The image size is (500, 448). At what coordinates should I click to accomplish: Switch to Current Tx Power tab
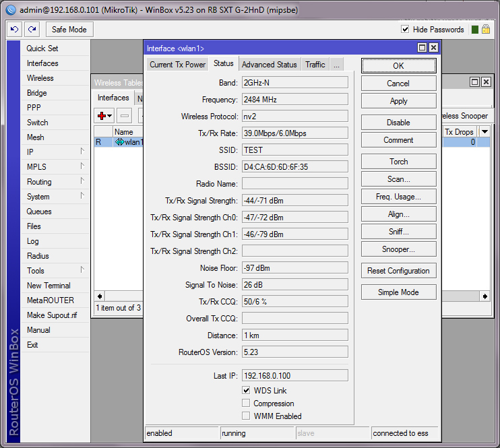tap(178, 65)
